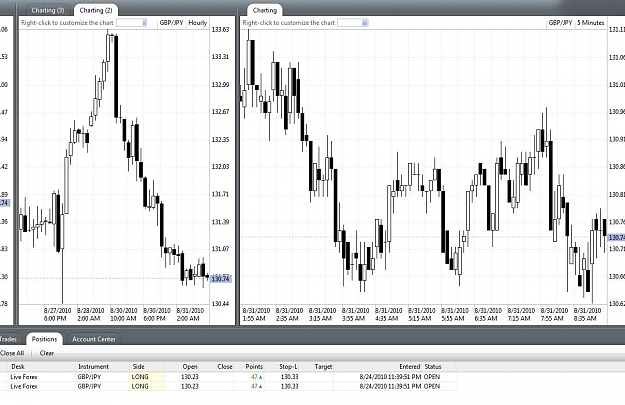Image resolution: width=625 pixels, height=405 pixels.
Task: Click the 130.33 stop-loss in the first row
Action: [289, 377]
